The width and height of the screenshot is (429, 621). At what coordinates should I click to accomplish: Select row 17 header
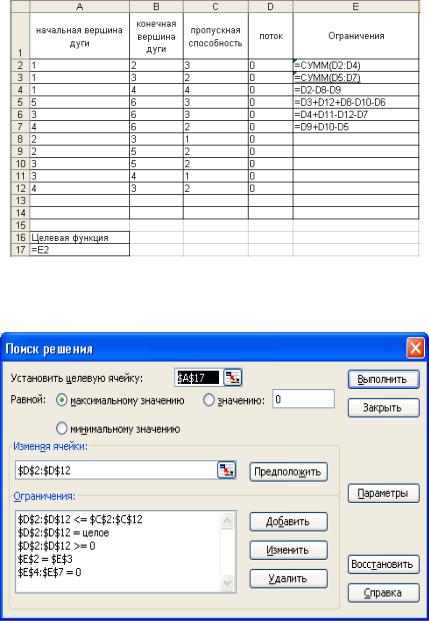click(20, 250)
